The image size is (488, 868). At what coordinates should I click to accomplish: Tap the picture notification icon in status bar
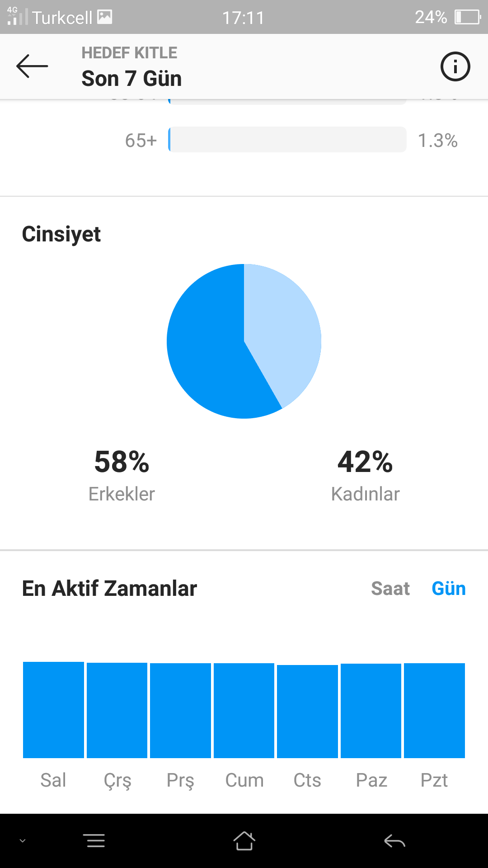tap(105, 17)
